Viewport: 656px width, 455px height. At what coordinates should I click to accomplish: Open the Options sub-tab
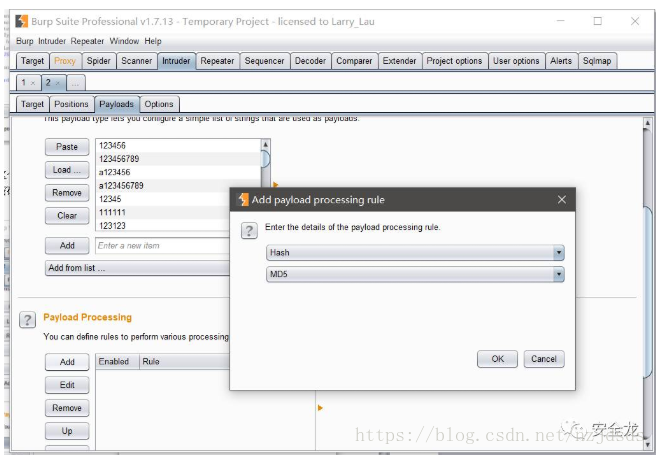pyautogui.click(x=159, y=104)
